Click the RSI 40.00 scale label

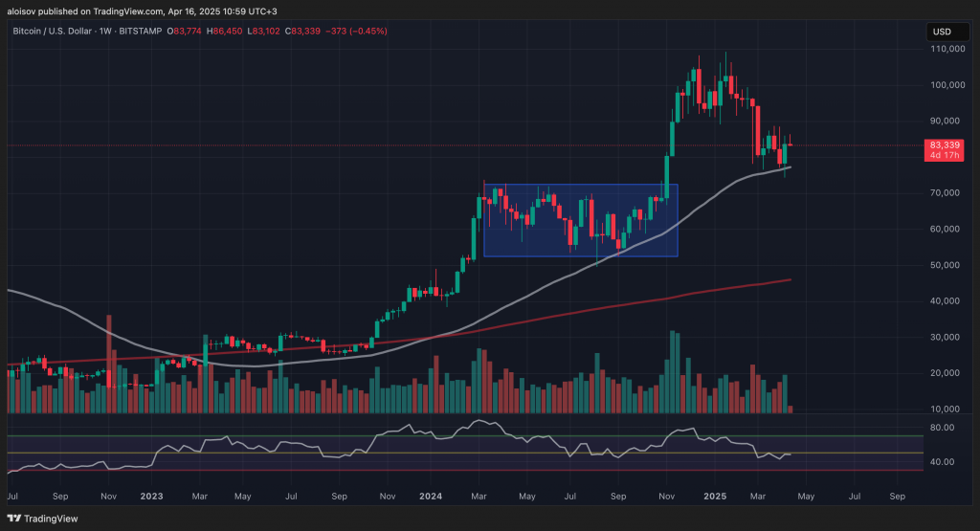click(x=943, y=462)
